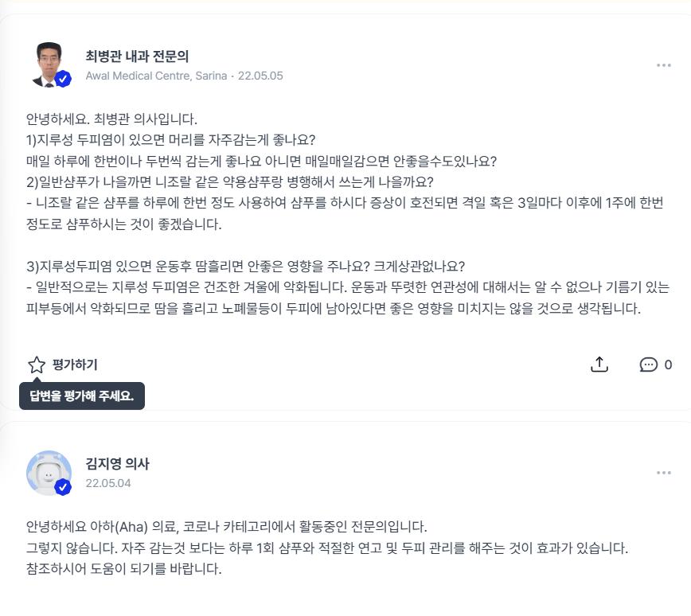691x616 pixels.
Task: Click the share icon on 최병관's answer
Action: pyautogui.click(x=599, y=365)
